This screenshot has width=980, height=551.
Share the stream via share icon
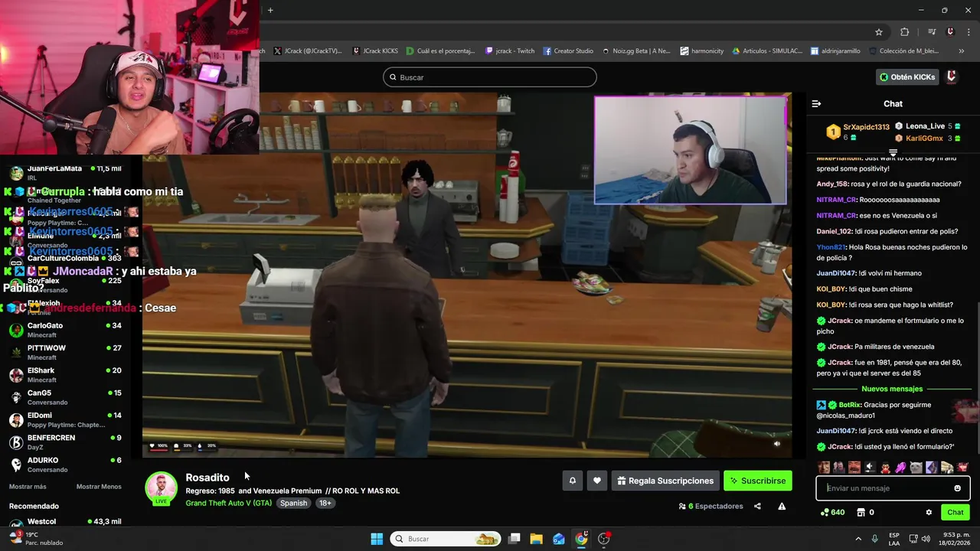(x=757, y=506)
